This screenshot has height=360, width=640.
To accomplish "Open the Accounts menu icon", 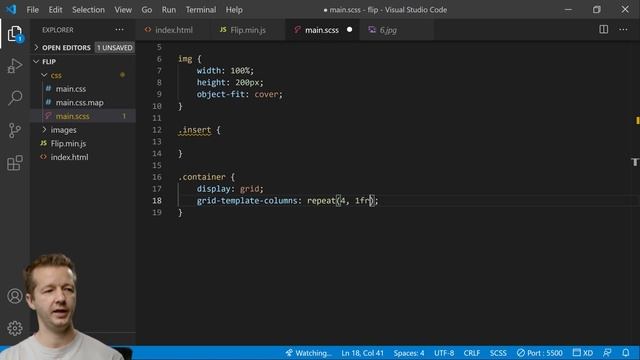I will pyautogui.click(x=15, y=296).
